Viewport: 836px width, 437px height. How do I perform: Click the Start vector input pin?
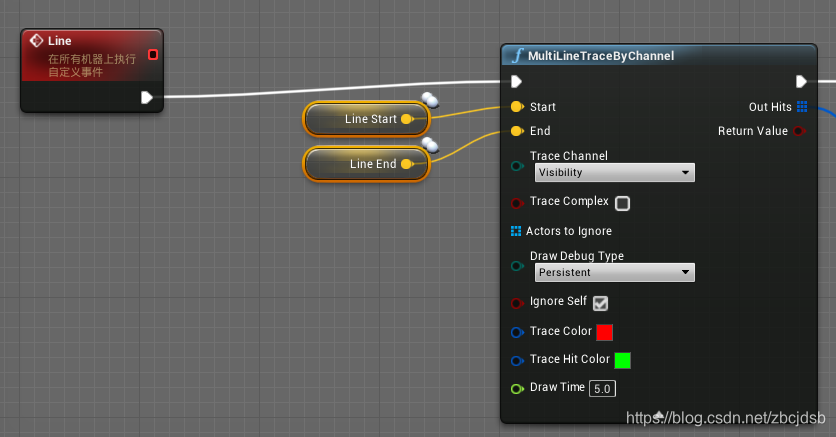517,107
